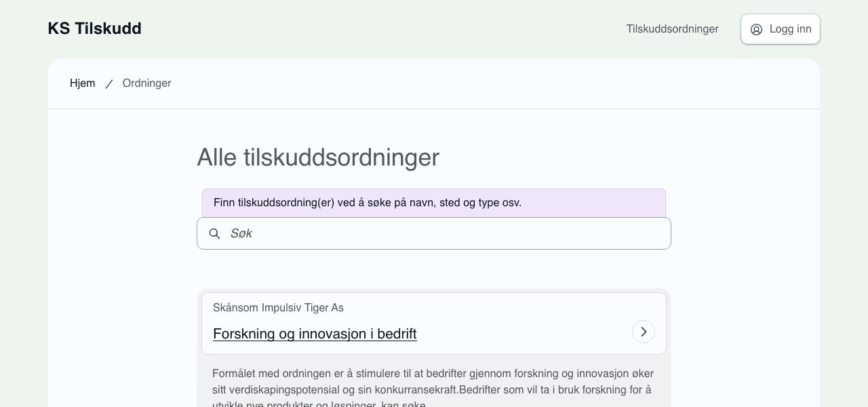Focus the Søk search input field

pyautogui.click(x=434, y=233)
